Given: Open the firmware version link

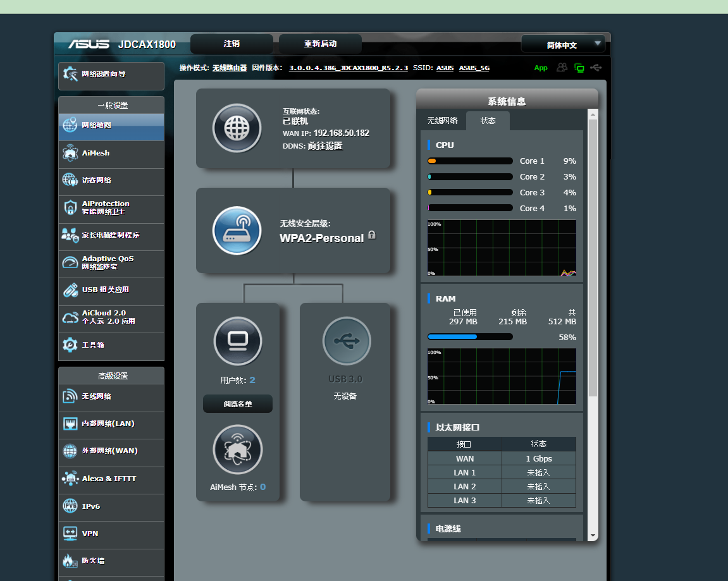Looking at the screenshot, I should [x=348, y=68].
